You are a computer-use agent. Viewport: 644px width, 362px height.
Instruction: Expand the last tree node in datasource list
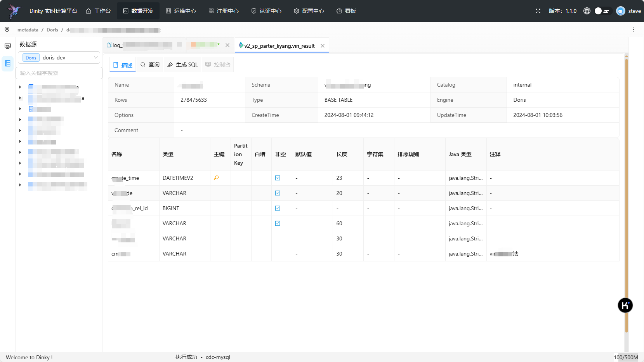pos(20,185)
